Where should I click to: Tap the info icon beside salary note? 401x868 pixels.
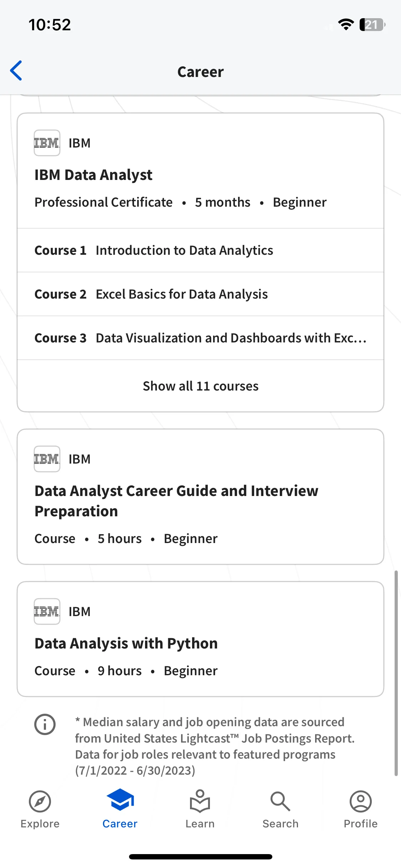point(45,724)
